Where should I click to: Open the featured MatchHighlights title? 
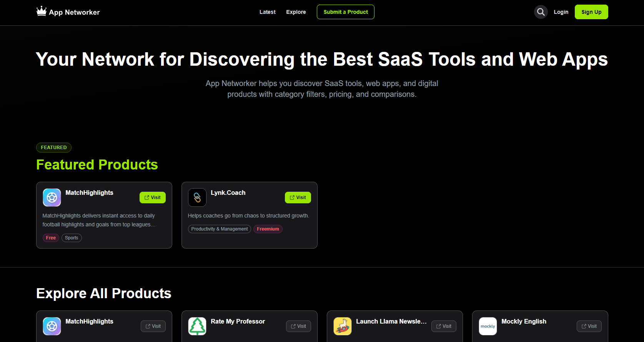tap(89, 193)
